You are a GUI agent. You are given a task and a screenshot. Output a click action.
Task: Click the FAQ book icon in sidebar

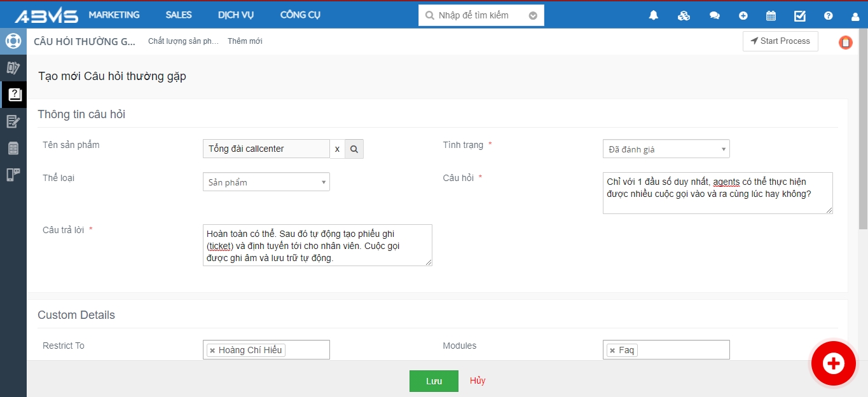(13, 95)
